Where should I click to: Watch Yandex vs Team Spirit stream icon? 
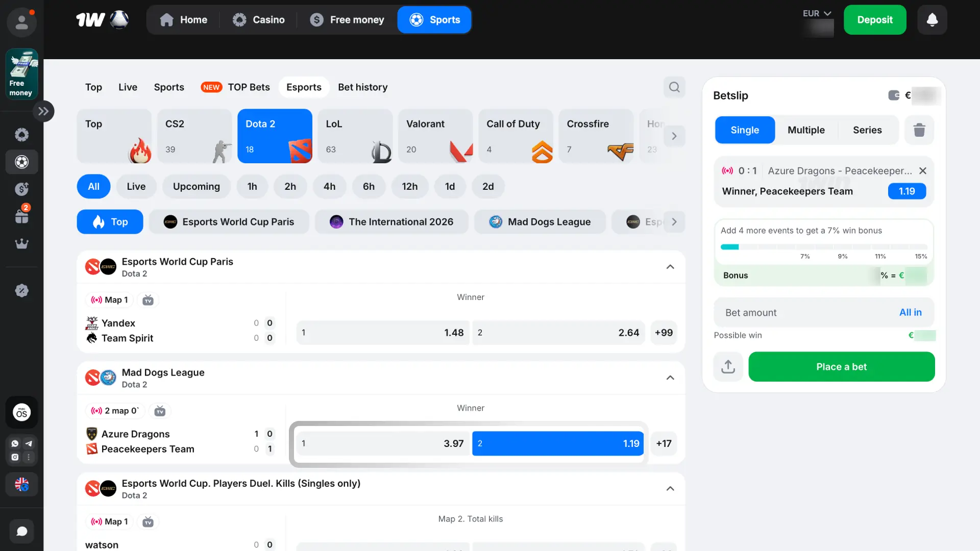[148, 300]
